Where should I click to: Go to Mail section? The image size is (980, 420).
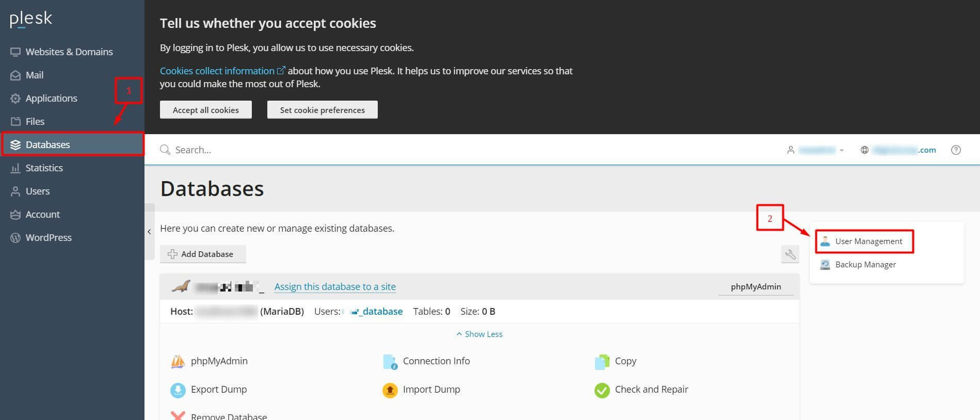tap(35, 75)
